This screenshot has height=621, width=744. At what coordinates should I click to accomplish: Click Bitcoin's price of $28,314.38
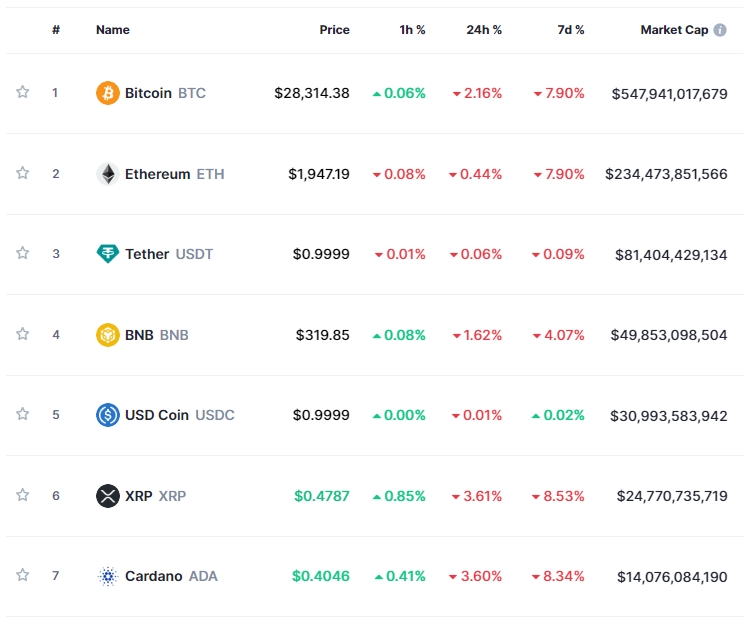pos(312,93)
